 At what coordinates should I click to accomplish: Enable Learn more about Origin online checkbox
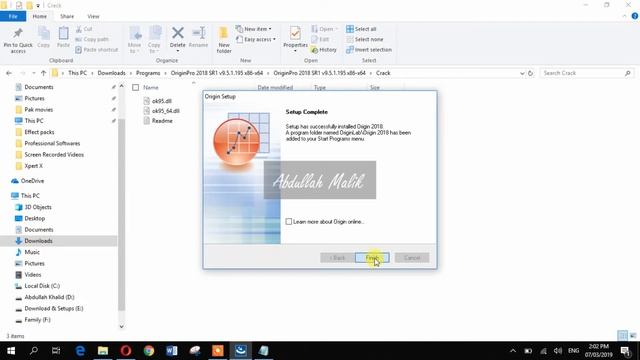tap(289, 222)
